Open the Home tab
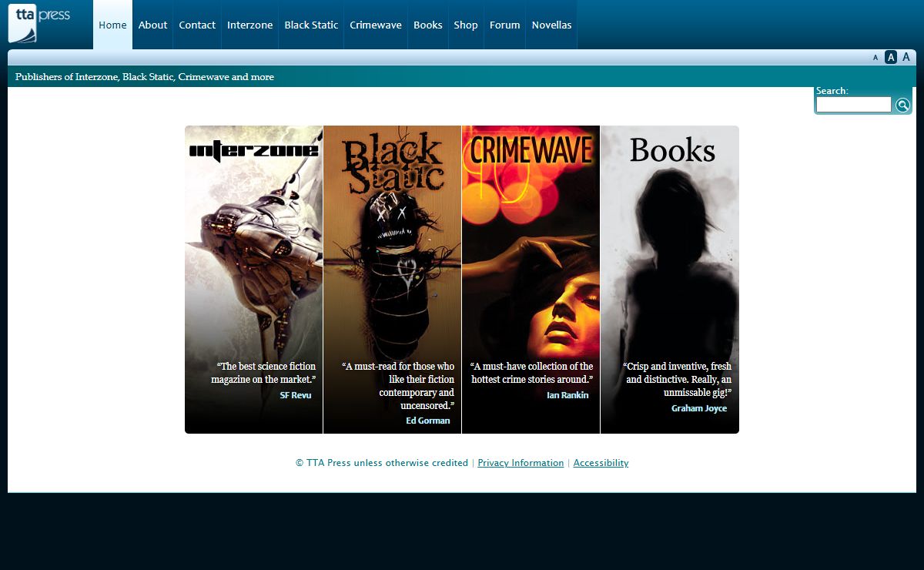Viewport: 924px width, 570px height. click(x=112, y=25)
